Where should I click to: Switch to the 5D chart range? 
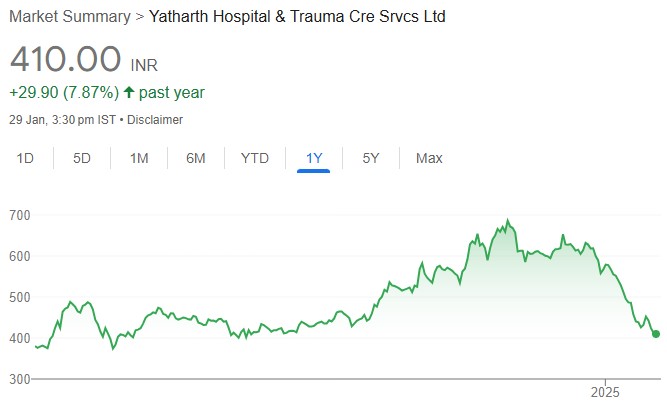pyautogui.click(x=82, y=158)
